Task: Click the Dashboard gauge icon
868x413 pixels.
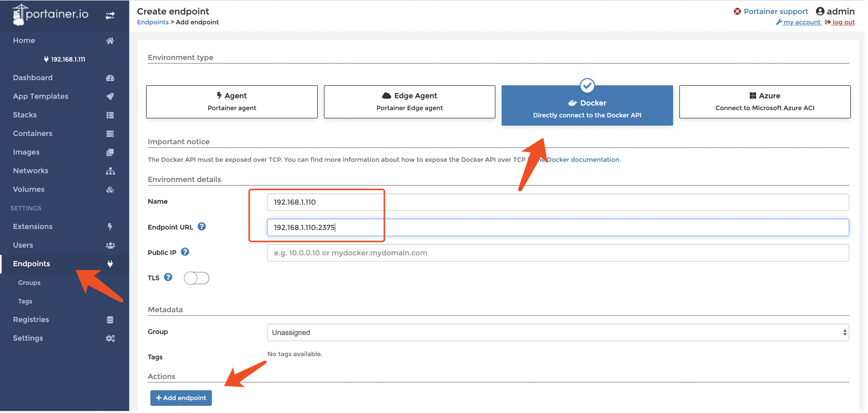Action: pyautogui.click(x=110, y=78)
